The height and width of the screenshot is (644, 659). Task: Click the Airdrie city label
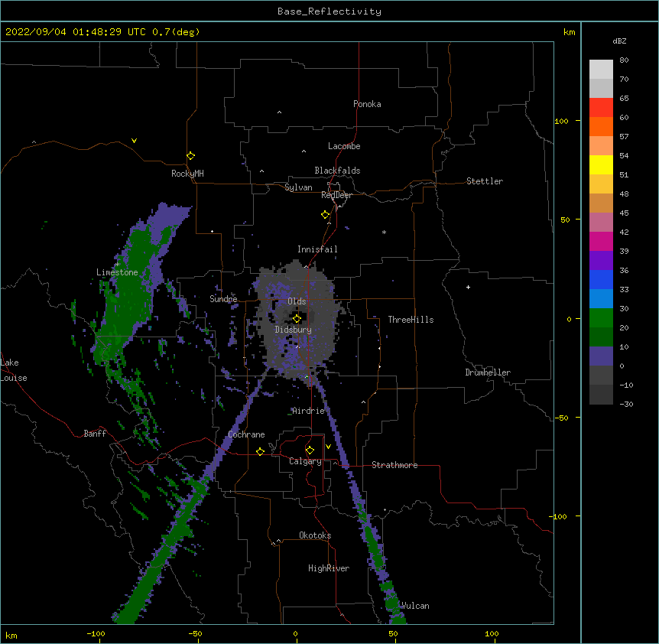[x=309, y=411]
